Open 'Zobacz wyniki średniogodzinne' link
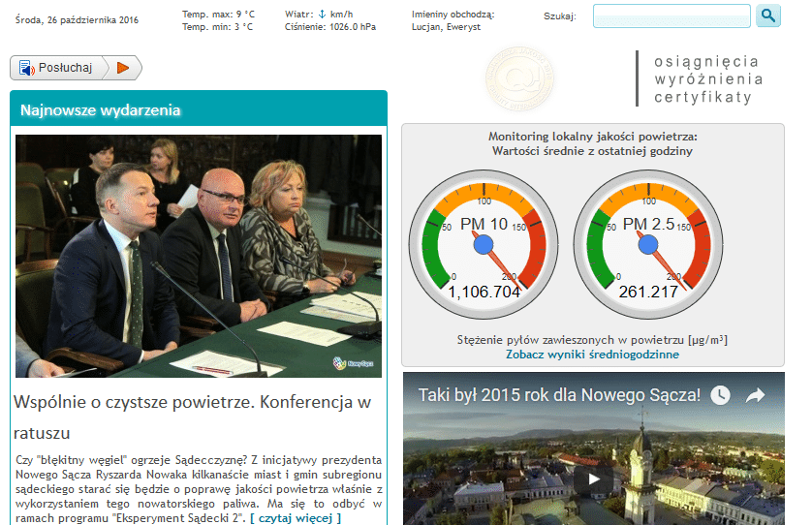This screenshot has height=525, width=812. (x=592, y=355)
